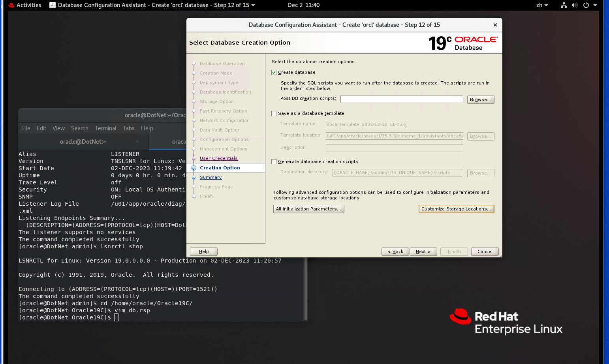Click the Template name field

366,124
